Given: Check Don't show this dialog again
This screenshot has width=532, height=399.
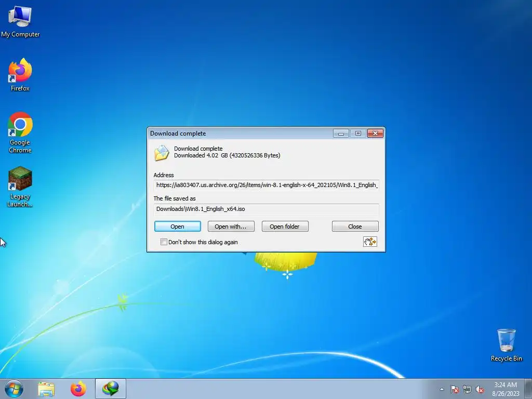Looking at the screenshot, I should (x=164, y=242).
